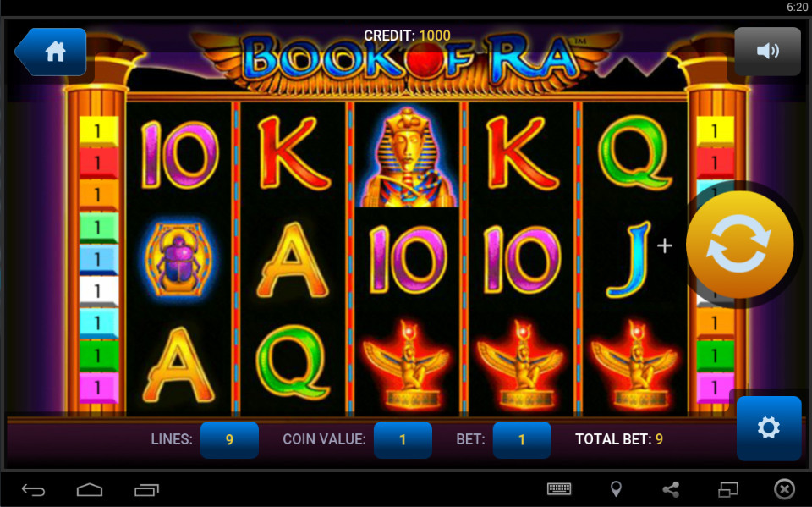
Task: Click the location pin icon
Action: tap(616, 489)
